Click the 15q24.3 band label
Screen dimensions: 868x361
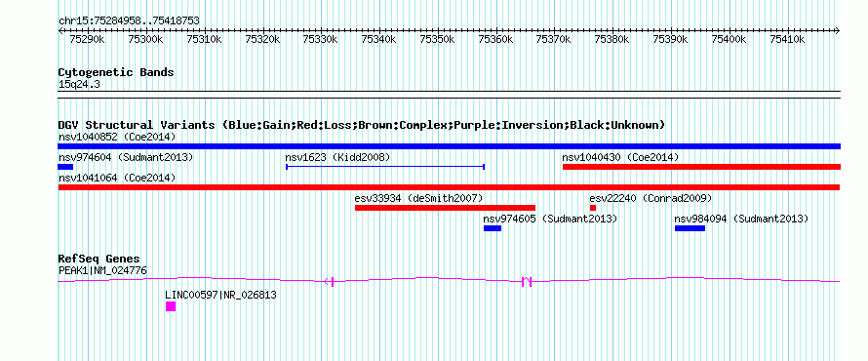pos(79,85)
